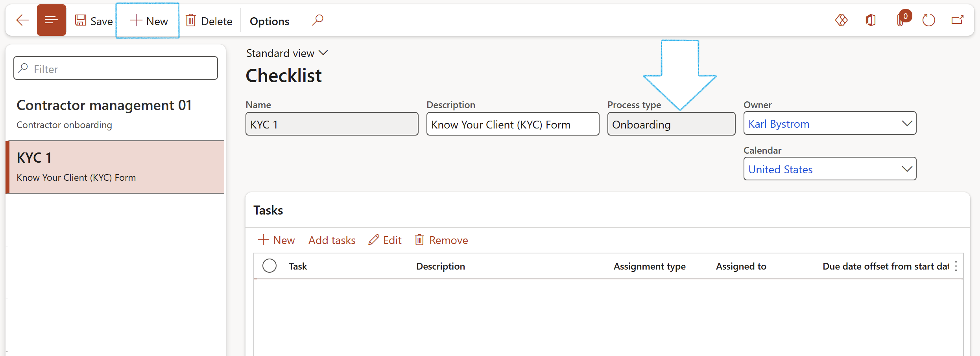The height and width of the screenshot is (356, 980).
Task: Click the back arrow icon
Action: (22, 20)
